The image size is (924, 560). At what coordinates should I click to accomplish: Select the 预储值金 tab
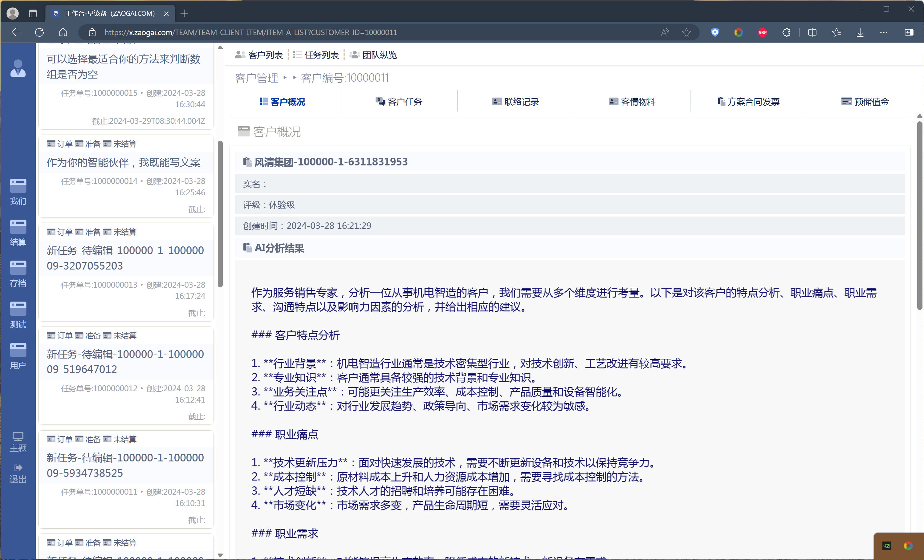pos(865,102)
